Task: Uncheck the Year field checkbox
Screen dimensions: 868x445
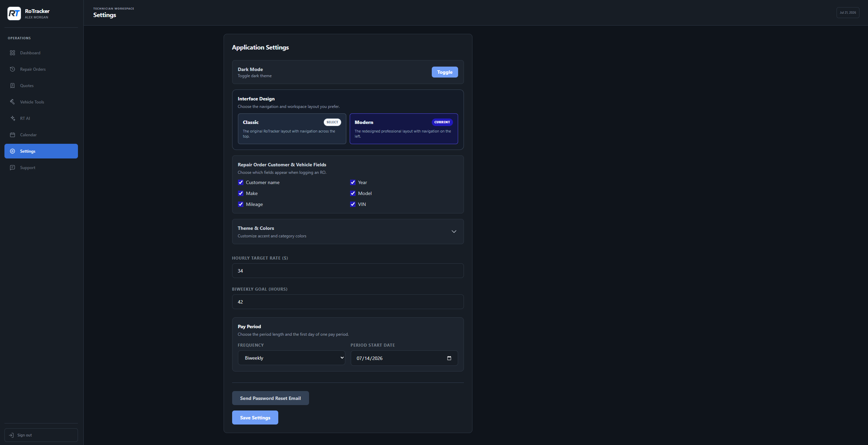Action: 353,182
